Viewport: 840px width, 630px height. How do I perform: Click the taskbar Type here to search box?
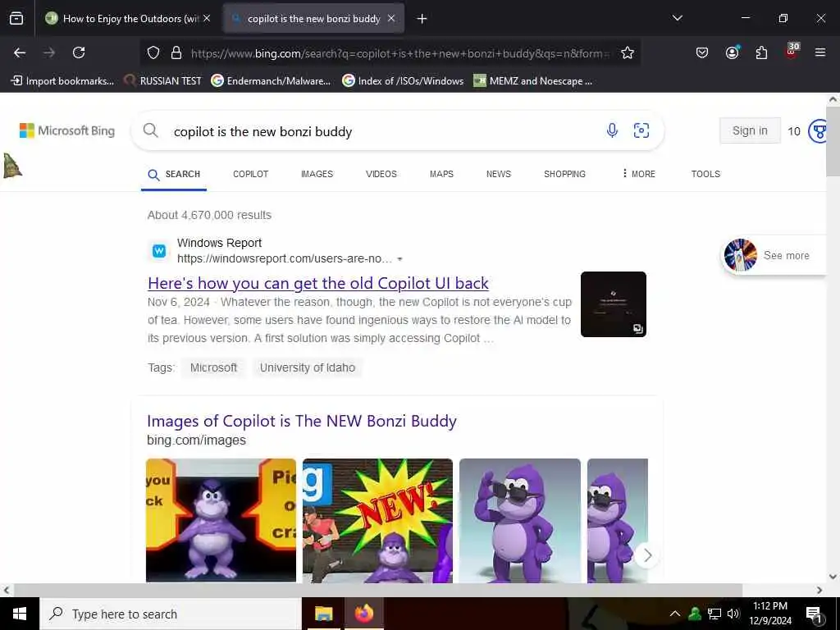[171, 614]
